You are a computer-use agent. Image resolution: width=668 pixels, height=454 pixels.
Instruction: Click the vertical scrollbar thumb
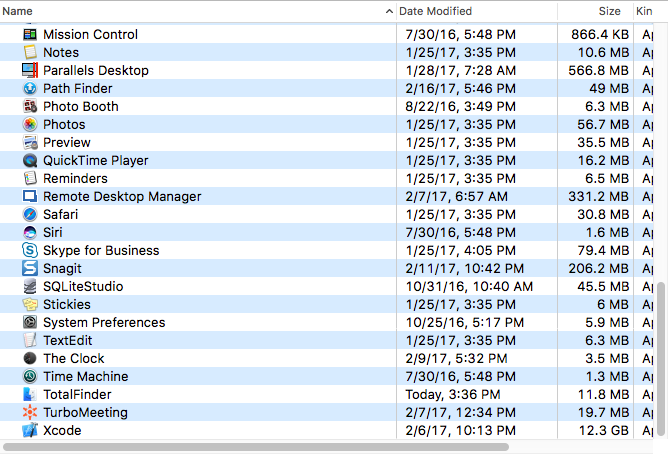pyautogui.click(x=661, y=359)
